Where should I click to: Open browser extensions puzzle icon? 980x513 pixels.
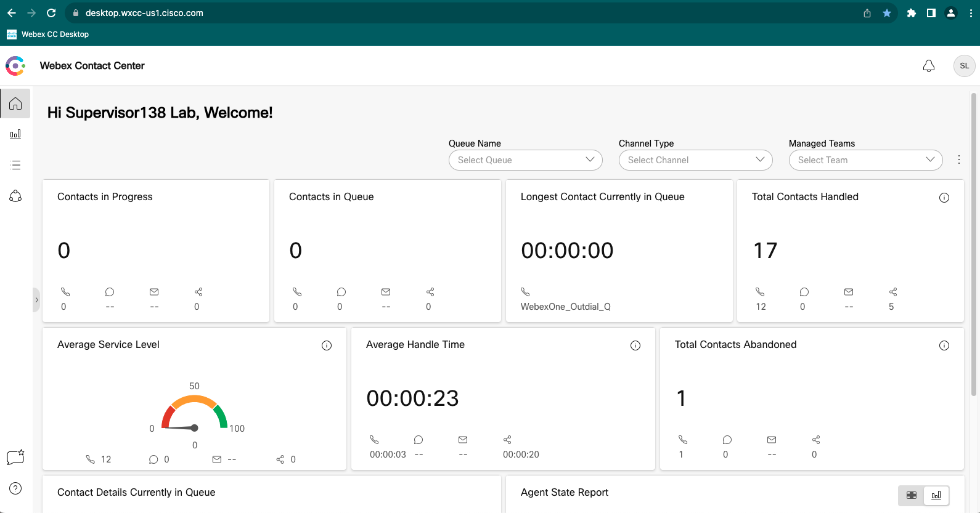[912, 13]
